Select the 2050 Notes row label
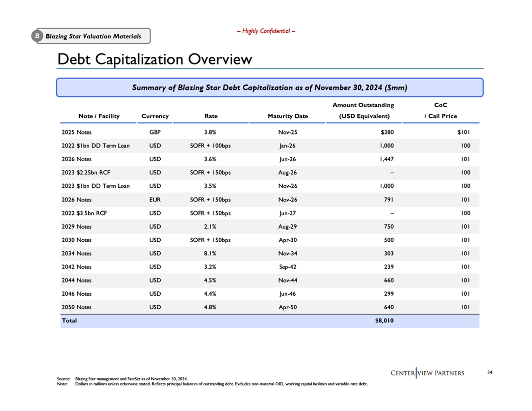Screen dimensions: 532x411 pyautogui.click(x=77, y=307)
